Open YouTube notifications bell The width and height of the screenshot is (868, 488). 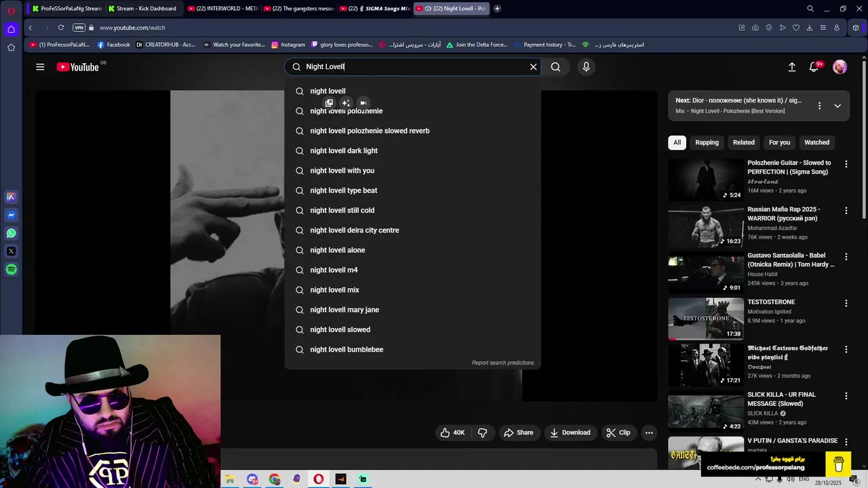(x=814, y=66)
